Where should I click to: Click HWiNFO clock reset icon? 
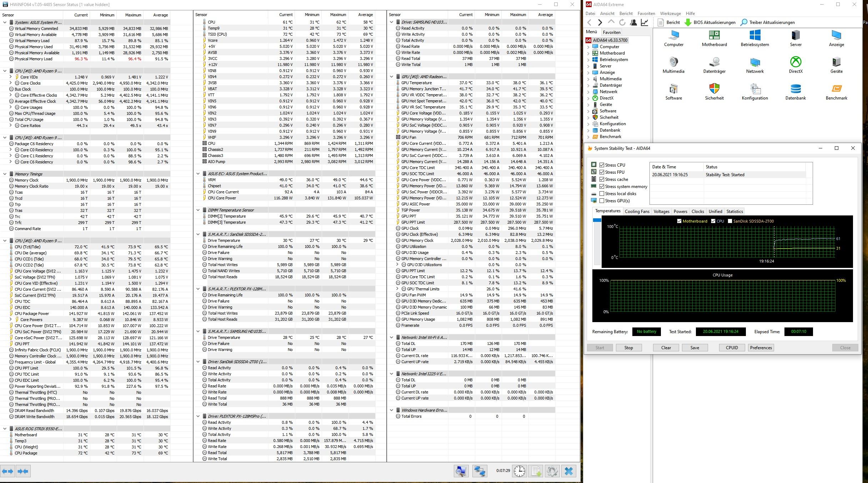[x=519, y=471]
